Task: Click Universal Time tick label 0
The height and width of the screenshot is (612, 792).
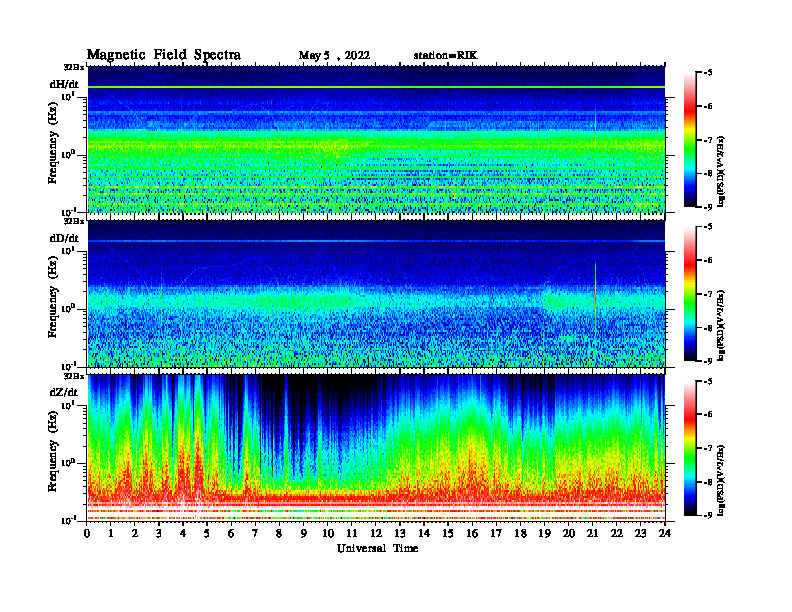Action: (x=87, y=533)
